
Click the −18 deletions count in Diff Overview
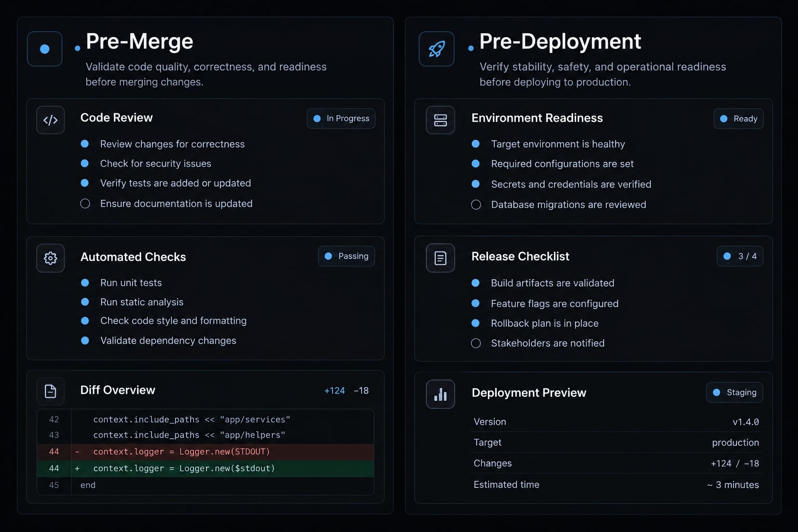click(361, 391)
